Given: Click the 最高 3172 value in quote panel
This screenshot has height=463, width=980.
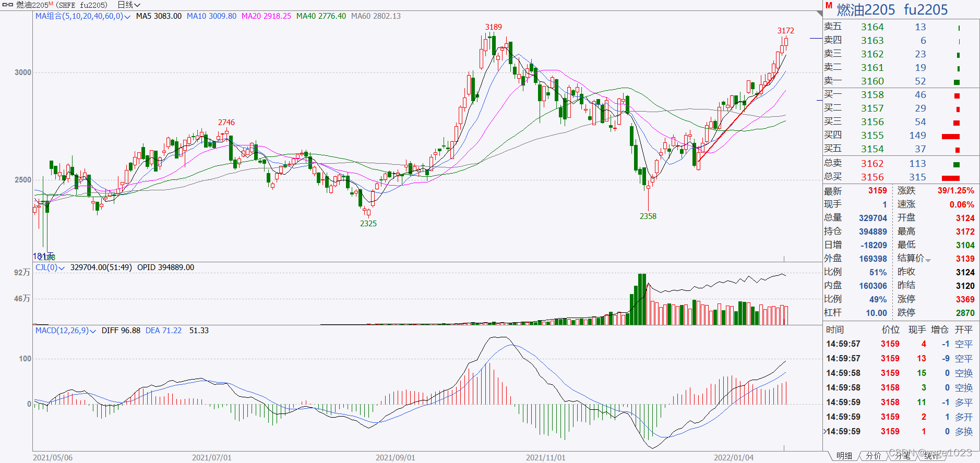Looking at the screenshot, I should point(965,231).
